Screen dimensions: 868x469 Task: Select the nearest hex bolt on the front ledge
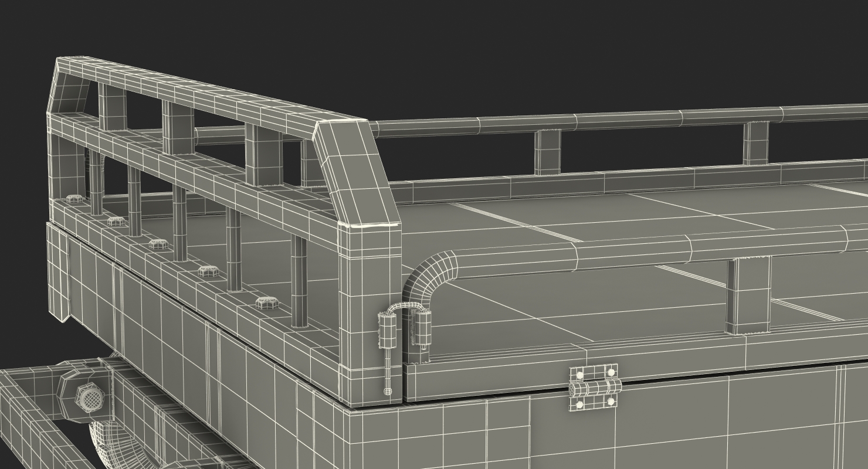265,303
